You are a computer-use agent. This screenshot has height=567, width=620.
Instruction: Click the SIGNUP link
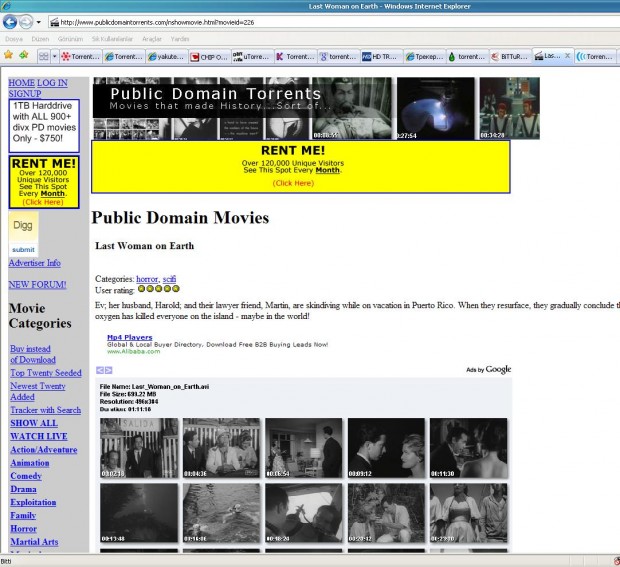coord(25,94)
